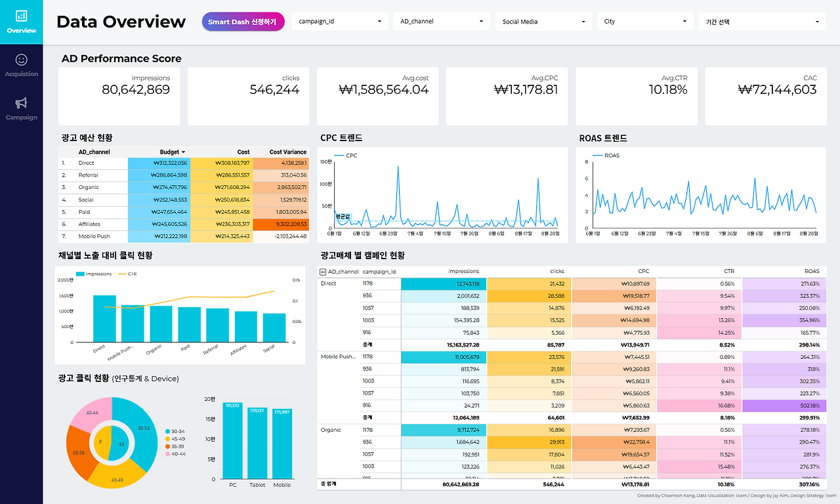Open the Overview chart icon in sidebar
840x504 pixels.
pos(21,16)
